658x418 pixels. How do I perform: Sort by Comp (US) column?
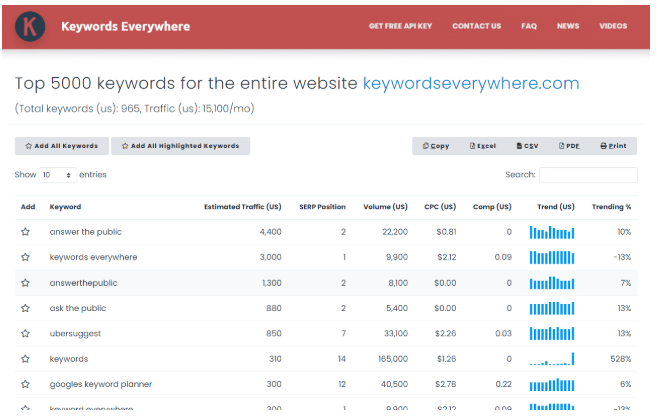coord(492,207)
